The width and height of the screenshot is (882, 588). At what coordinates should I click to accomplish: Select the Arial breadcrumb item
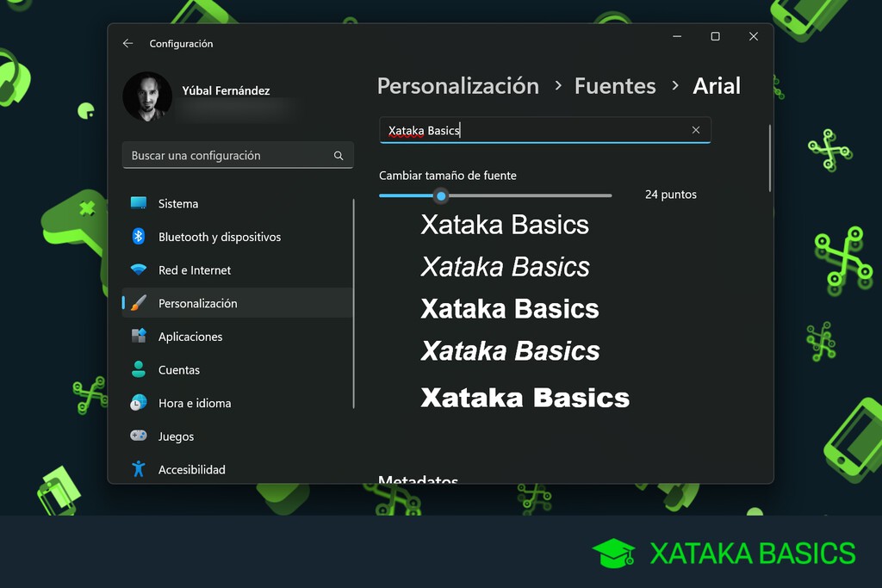[717, 86]
